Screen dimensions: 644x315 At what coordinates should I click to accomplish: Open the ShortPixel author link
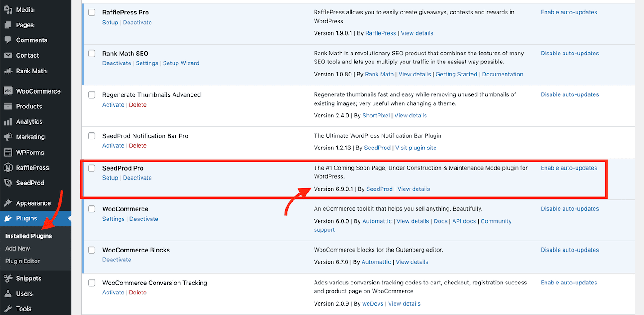pos(376,116)
